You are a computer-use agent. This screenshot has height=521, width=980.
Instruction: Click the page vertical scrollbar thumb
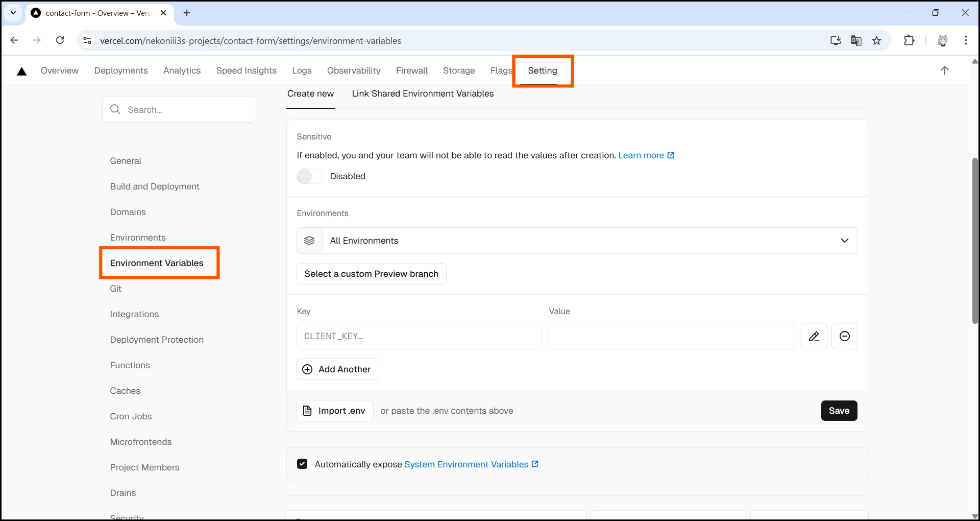(x=975, y=240)
